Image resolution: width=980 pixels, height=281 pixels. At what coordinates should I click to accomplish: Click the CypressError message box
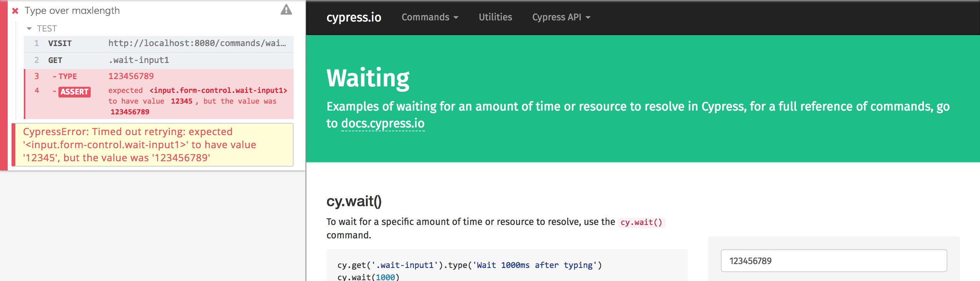point(153,145)
